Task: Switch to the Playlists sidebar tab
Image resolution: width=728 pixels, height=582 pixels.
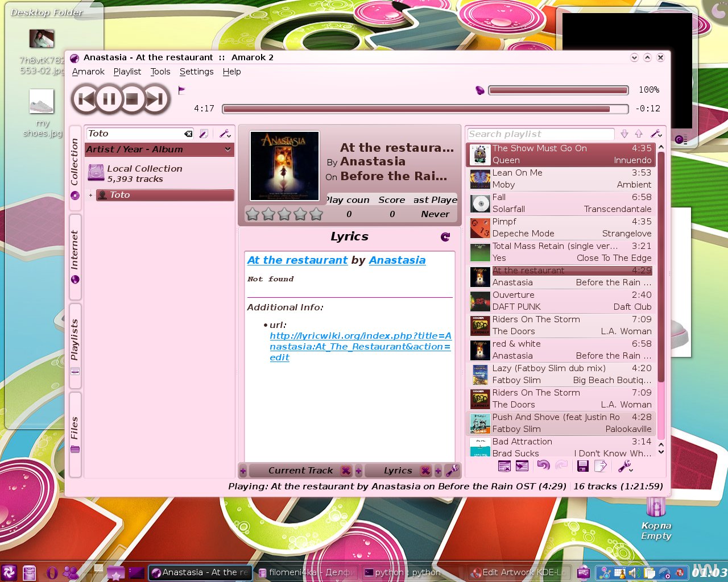Action: coord(75,346)
